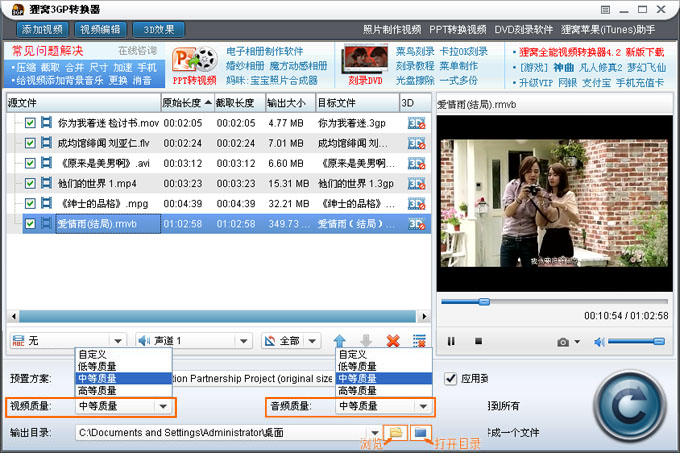Click the preview video frame

point(554,203)
